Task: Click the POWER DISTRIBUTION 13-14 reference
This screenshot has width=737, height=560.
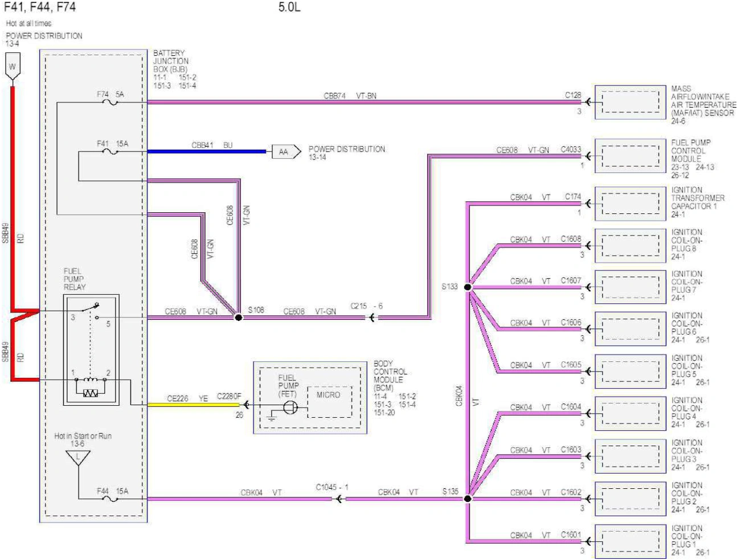Action: coord(347,153)
